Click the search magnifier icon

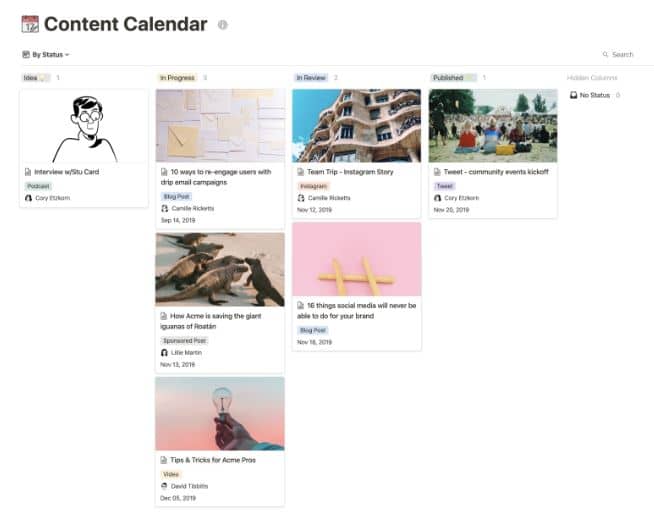click(x=605, y=54)
